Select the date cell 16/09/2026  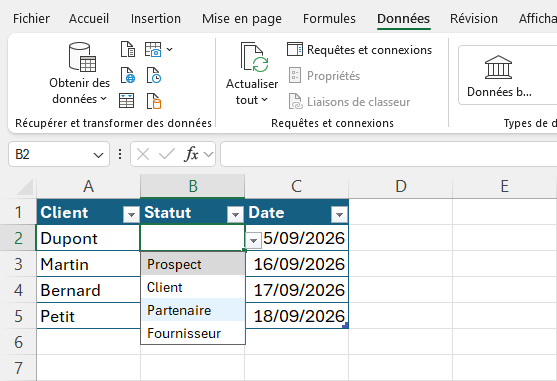(297, 264)
